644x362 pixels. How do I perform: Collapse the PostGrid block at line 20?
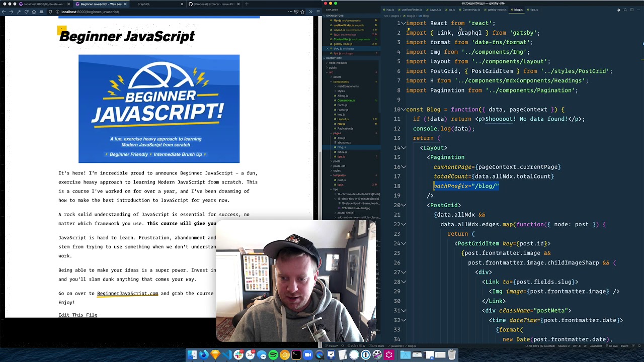tap(404, 205)
